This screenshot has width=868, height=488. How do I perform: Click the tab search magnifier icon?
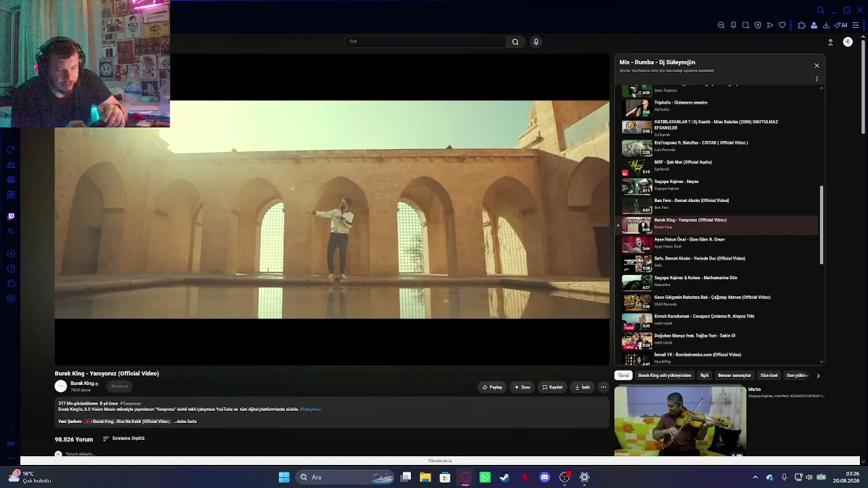tap(821, 10)
